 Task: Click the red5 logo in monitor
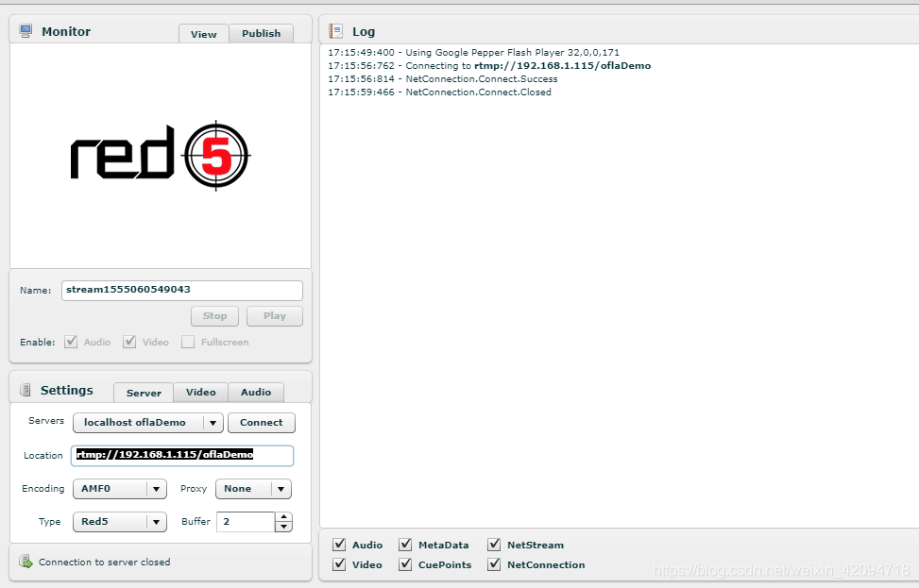pos(161,156)
